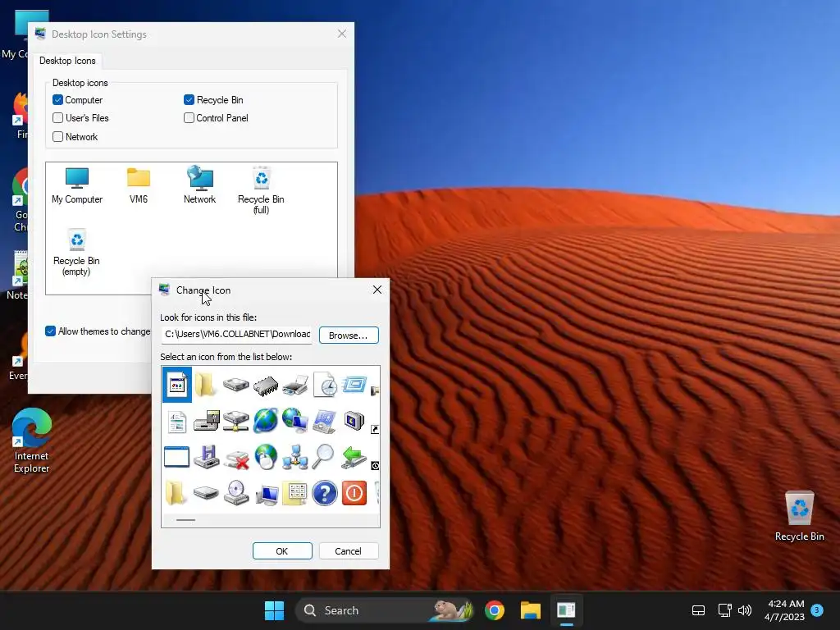Open the Desktop Icons tab
Viewport: 840px width, 630px height.
click(x=67, y=61)
